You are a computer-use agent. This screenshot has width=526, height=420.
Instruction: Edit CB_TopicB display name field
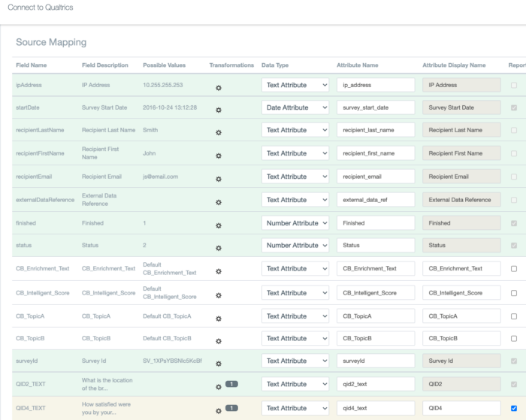[x=461, y=339]
